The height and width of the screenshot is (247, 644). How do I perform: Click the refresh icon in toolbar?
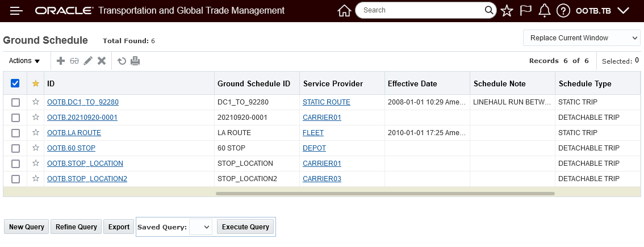(122, 61)
